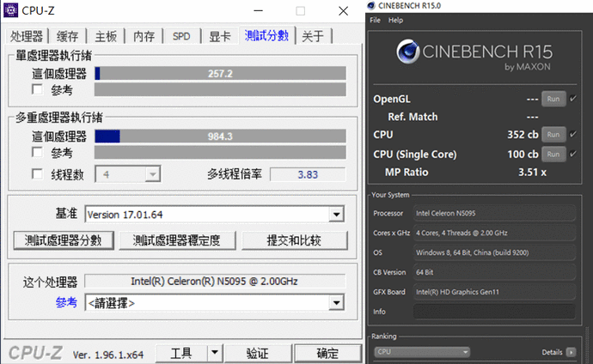Open the Cinebench File menu
Viewport: 593px width, 364px height.
point(376,20)
